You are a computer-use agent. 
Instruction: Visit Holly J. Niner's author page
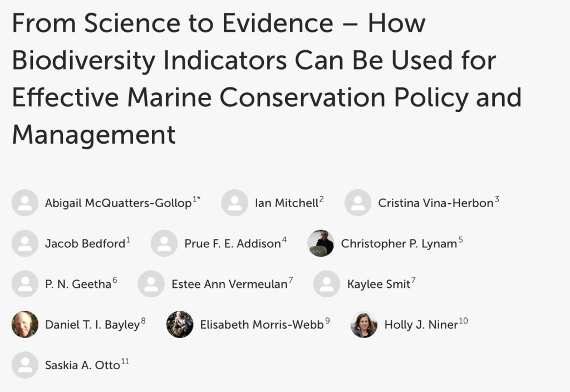(x=421, y=325)
